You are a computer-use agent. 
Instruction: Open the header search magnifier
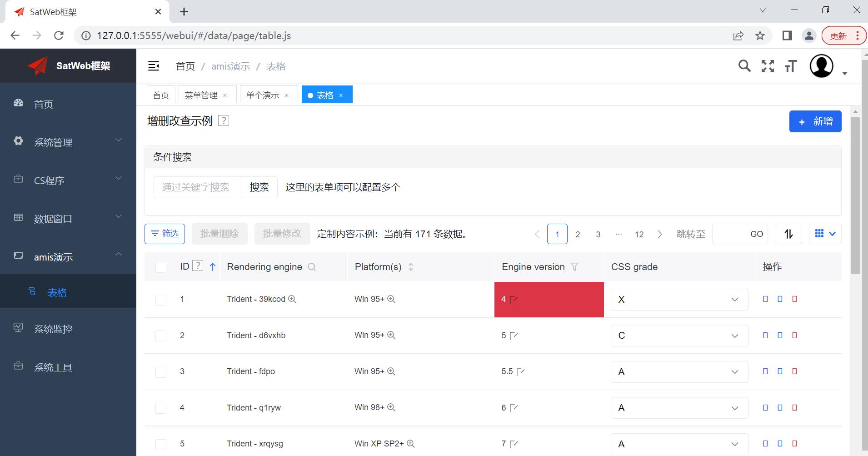(744, 66)
